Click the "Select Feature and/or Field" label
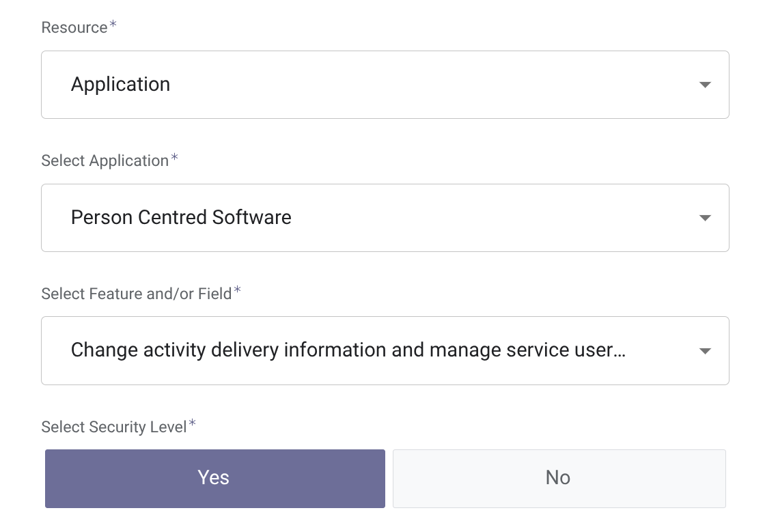Screen dimensions: 778x532 137,294
